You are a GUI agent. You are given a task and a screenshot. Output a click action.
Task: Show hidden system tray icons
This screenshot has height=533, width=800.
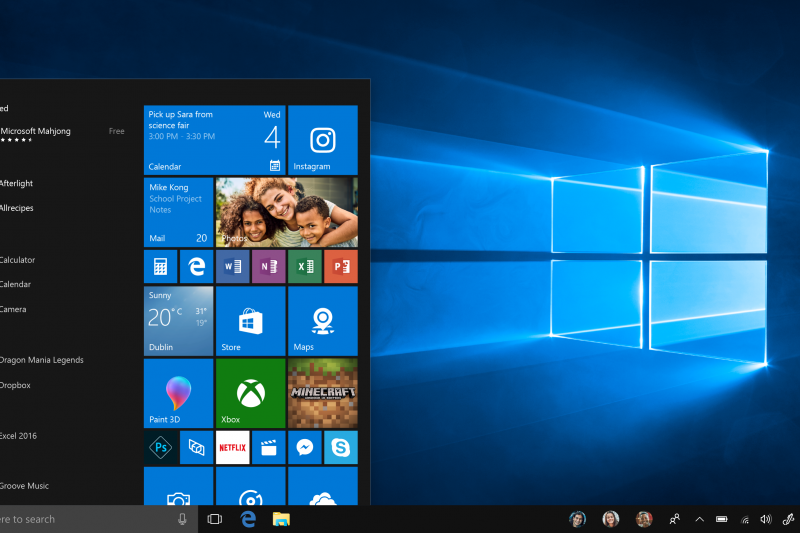[699, 519]
